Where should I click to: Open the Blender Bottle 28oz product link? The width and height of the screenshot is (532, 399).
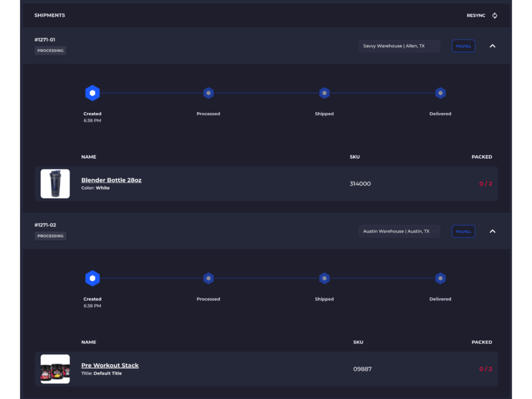(x=111, y=180)
